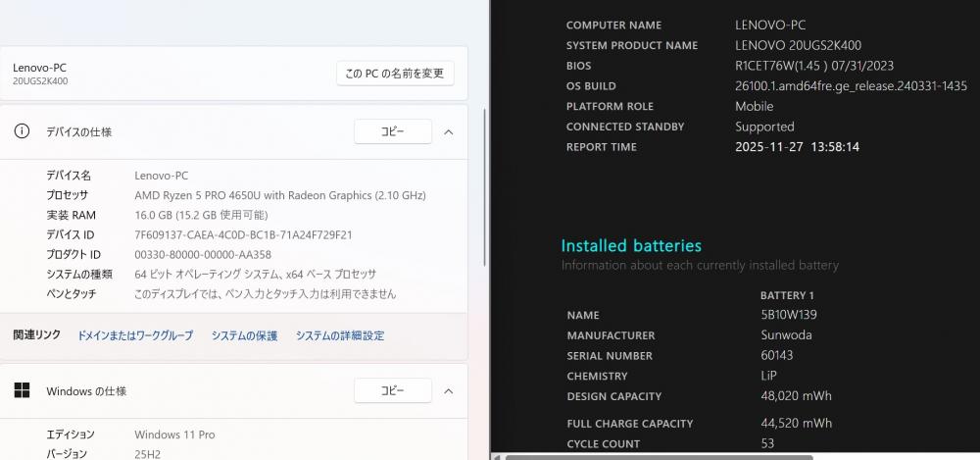Select full charge capacity 44,520 mWh
This screenshot has height=460, width=980.
pos(796,423)
